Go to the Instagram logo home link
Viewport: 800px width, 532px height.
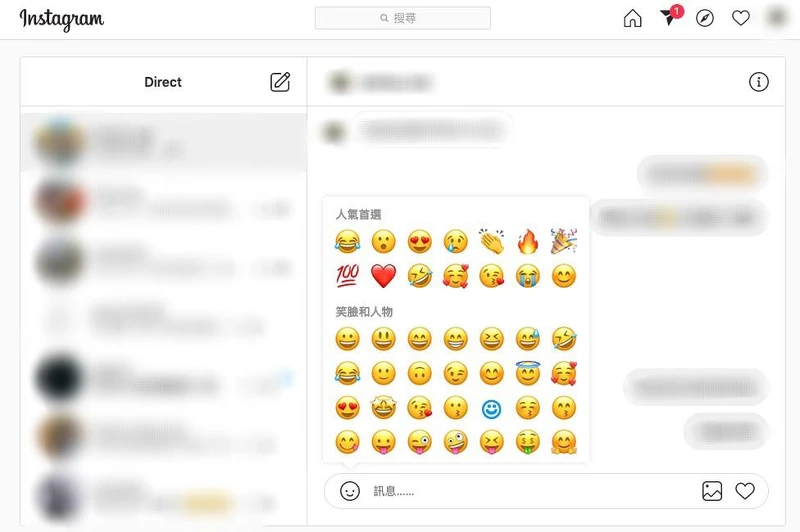(x=62, y=19)
